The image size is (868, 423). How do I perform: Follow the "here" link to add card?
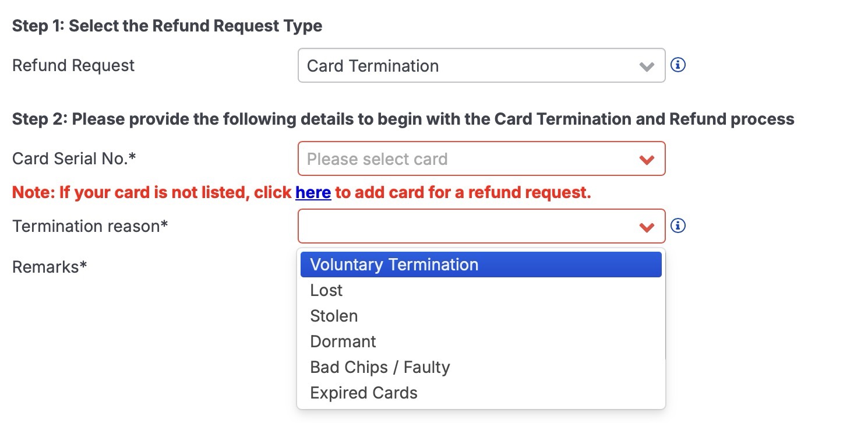[x=313, y=193]
